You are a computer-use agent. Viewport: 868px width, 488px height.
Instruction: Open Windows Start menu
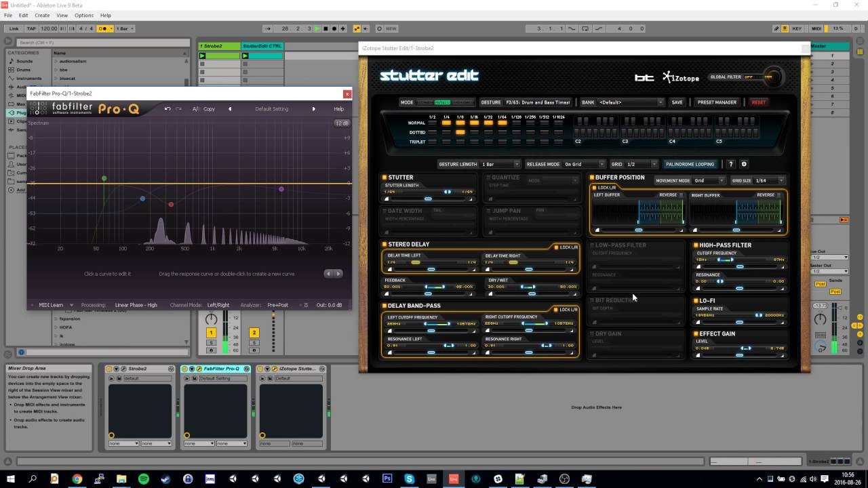12,479
